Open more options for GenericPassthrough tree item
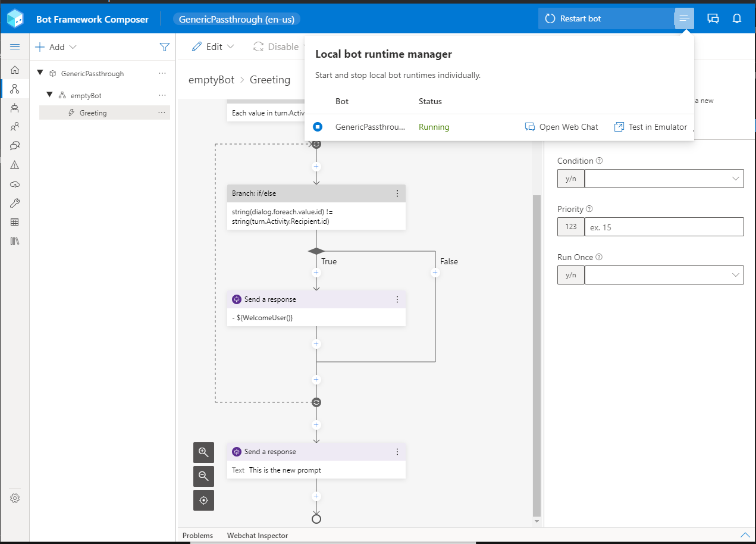Image resolution: width=756 pixels, height=544 pixels. 162,73
